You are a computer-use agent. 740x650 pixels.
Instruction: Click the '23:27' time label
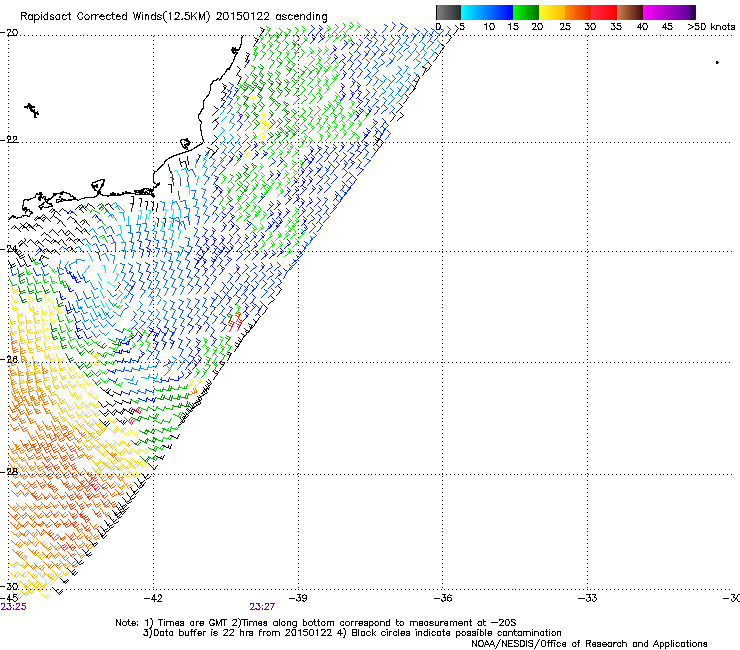coord(262,607)
